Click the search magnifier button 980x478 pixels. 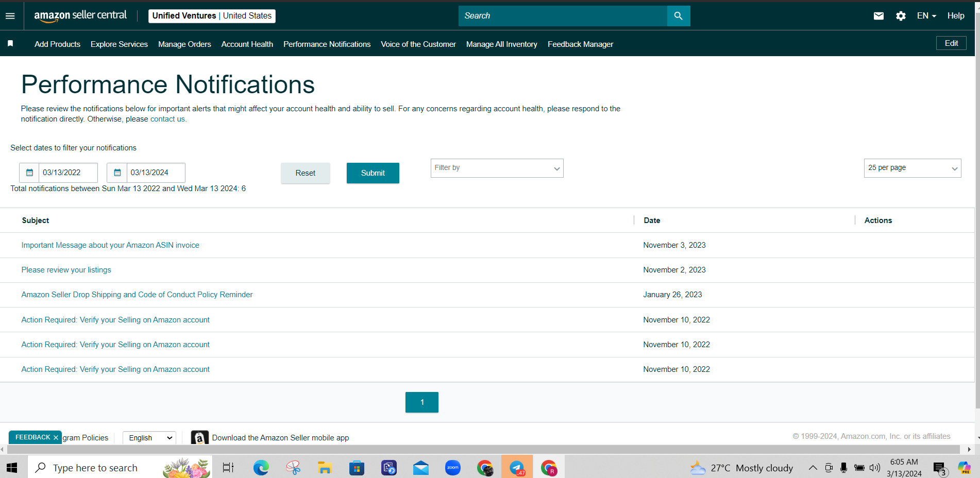tap(679, 16)
